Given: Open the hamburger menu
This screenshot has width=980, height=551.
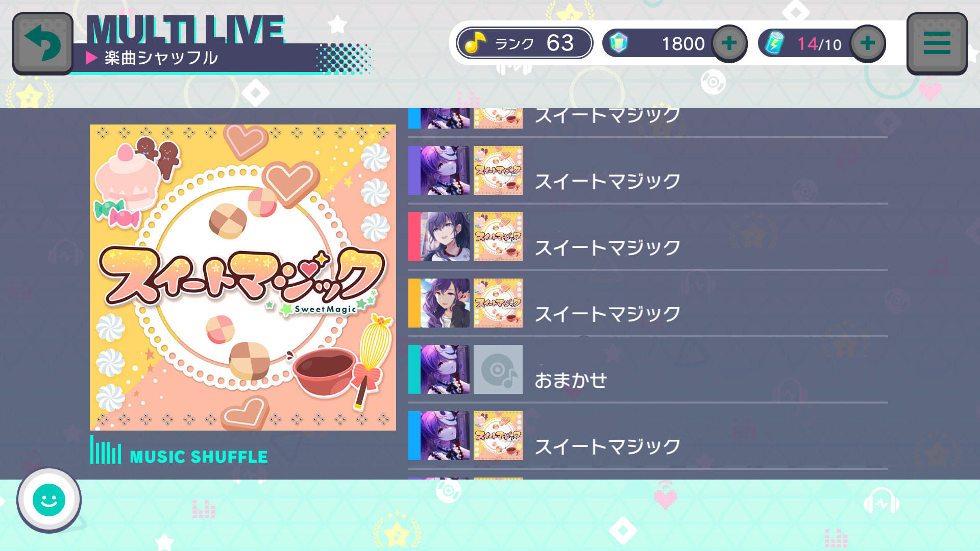Looking at the screenshot, I should [937, 44].
